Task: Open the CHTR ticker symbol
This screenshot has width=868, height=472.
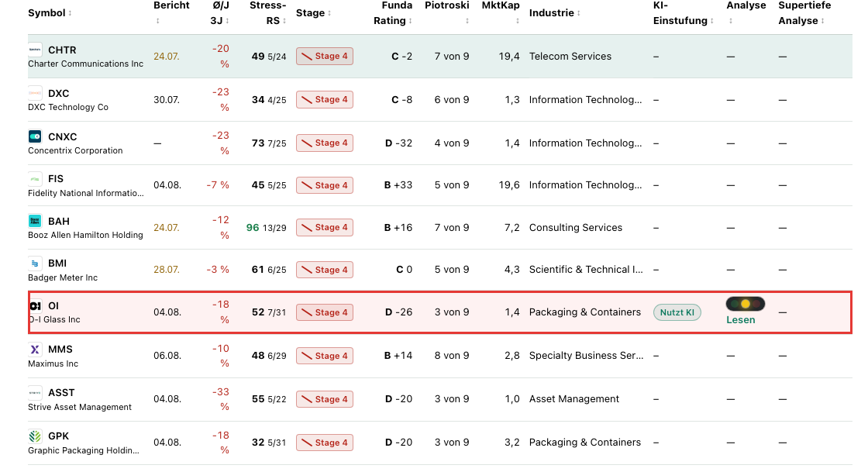Action: click(x=62, y=50)
